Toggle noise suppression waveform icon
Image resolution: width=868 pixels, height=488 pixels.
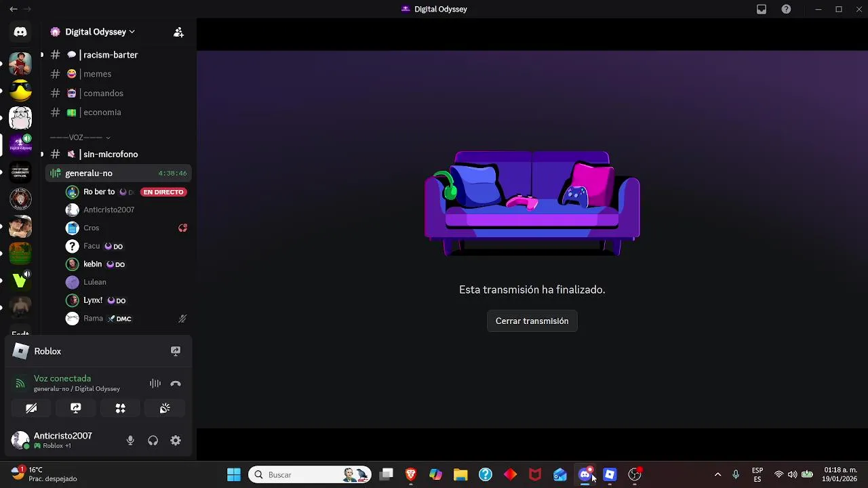coord(155,384)
